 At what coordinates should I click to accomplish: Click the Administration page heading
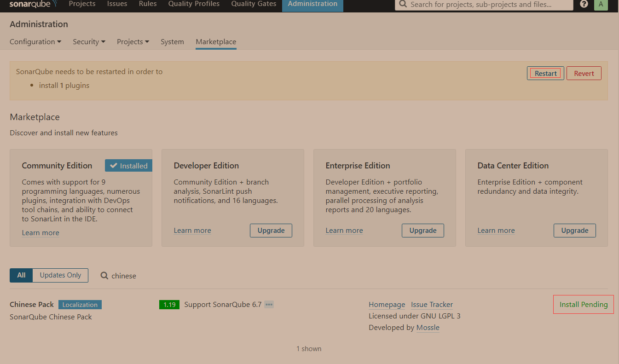click(39, 24)
